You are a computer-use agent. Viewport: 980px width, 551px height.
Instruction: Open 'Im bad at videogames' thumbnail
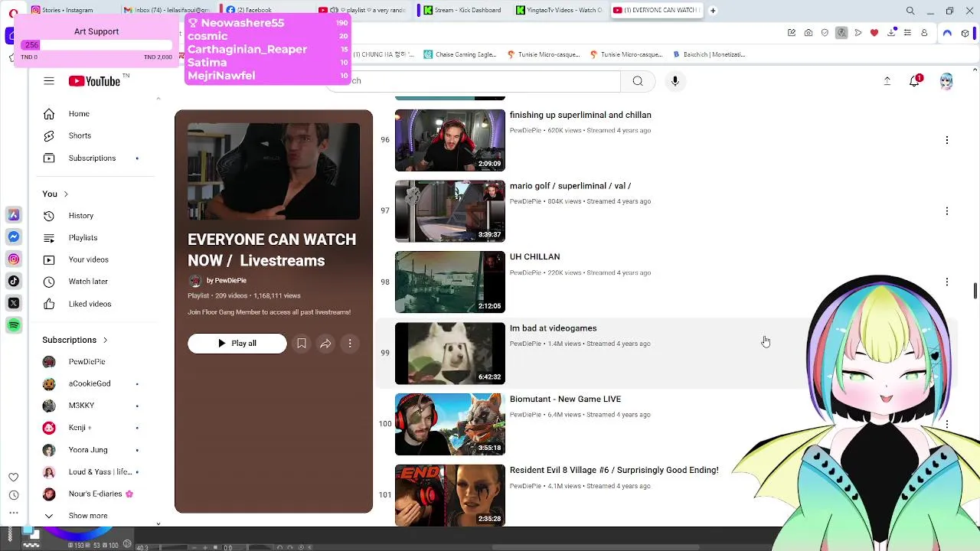click(450, 354)
